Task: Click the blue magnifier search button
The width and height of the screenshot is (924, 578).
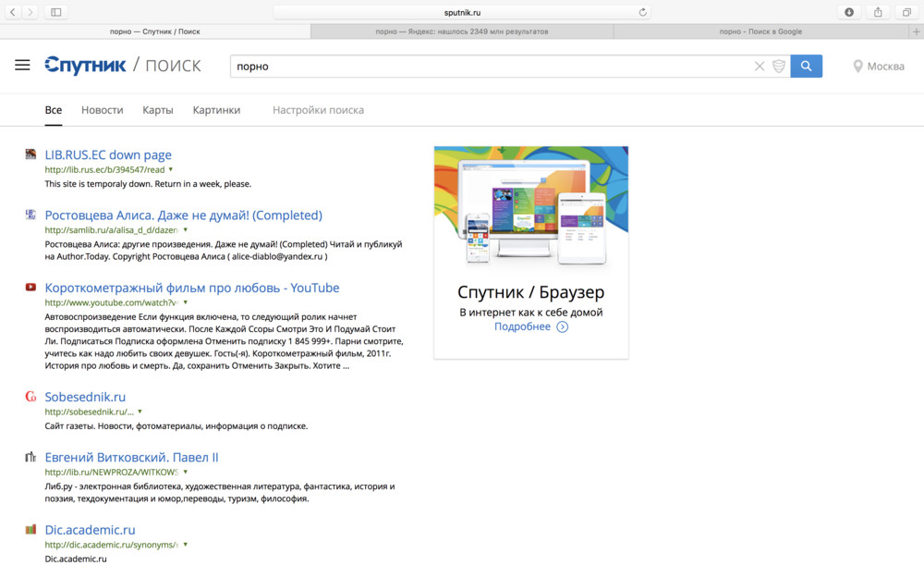Action: click(806, 66)
